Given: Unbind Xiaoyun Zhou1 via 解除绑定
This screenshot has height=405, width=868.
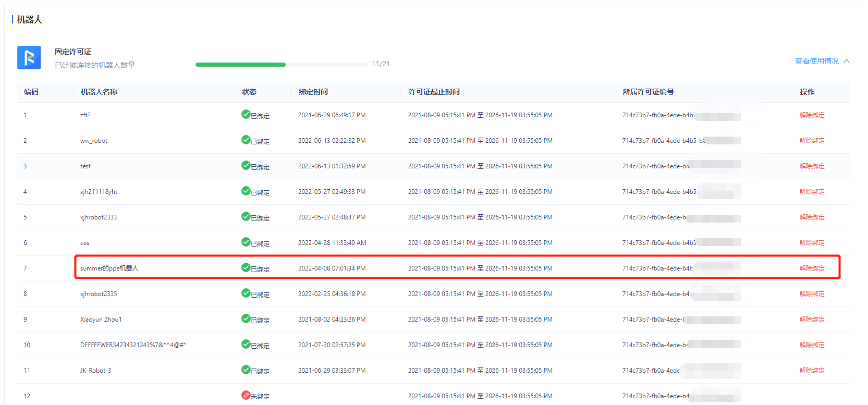Looking at the screenshot, I should point(812,320).
